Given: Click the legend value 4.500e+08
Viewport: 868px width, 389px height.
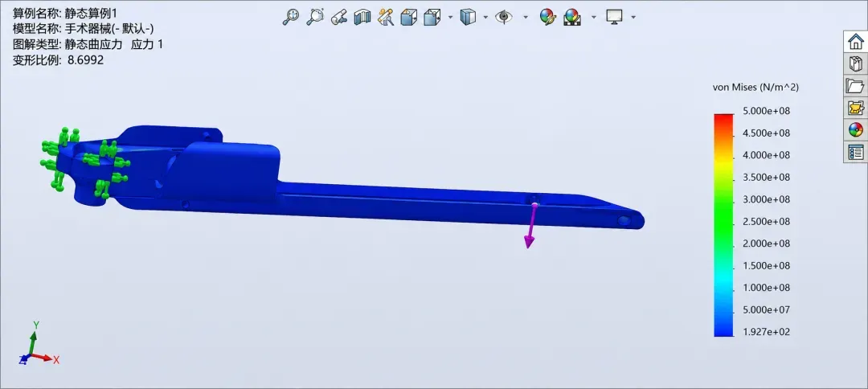Looking at the screenshot, I should pyautogui.click(x=766, y=133).
